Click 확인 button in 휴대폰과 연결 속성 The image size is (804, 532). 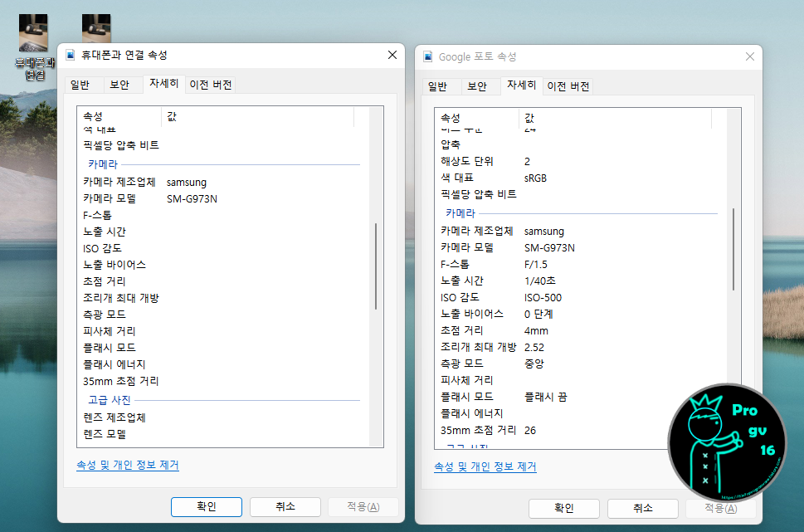[206, 507]
